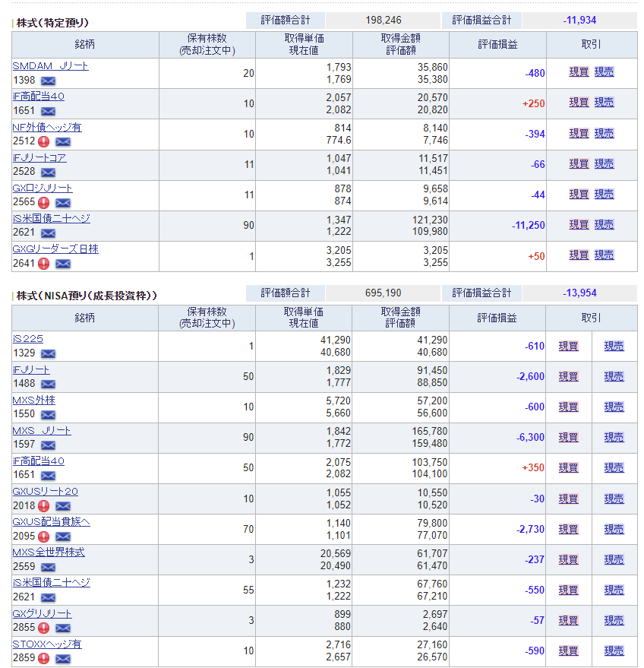Click mail icon beside code 2095

[x=62, y=537]
